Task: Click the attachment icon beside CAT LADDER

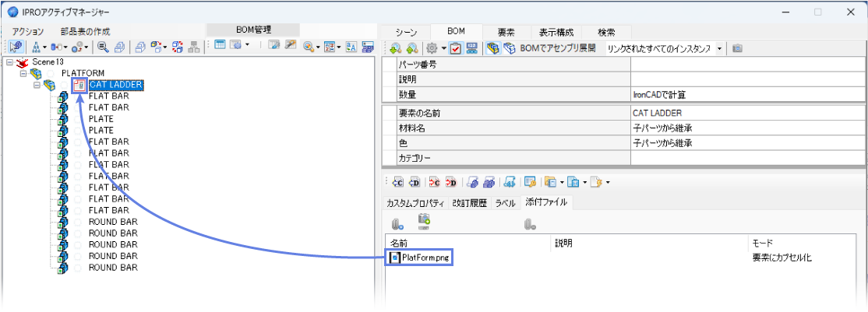Action: pyautogui.click(x=79, y=85)
